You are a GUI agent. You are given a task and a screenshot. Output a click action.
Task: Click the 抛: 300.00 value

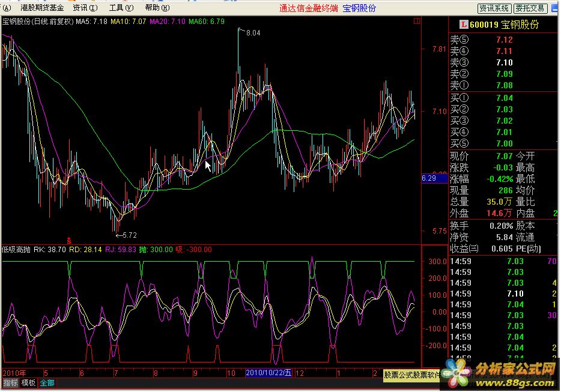pyautogui.click(x=156, y=249)
